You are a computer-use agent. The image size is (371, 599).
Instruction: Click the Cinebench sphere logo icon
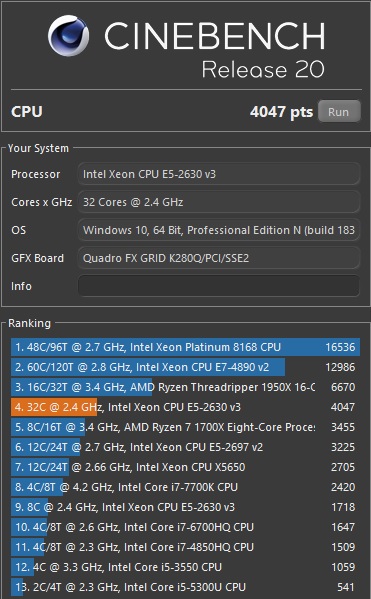tap(68, 36)
